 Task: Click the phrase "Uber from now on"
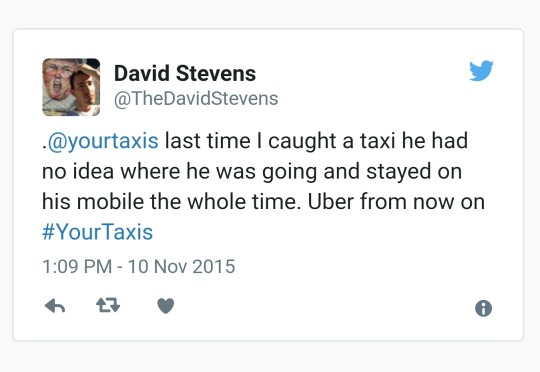396,202
